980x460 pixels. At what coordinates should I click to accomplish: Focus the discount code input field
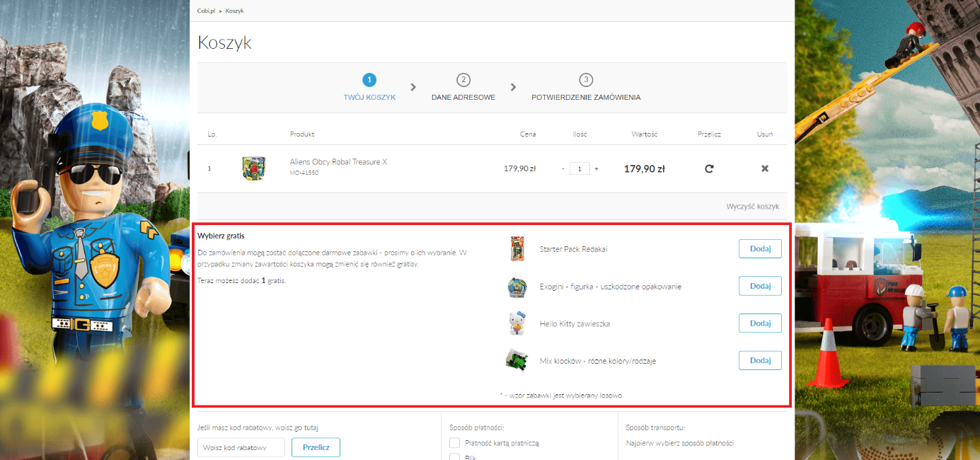pos(241,447)
